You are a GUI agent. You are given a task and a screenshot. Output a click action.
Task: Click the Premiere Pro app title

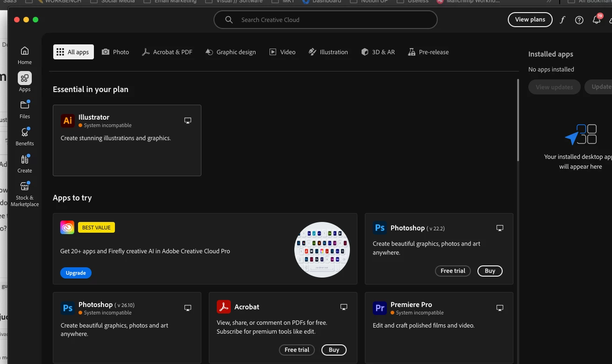pos(411,305)
